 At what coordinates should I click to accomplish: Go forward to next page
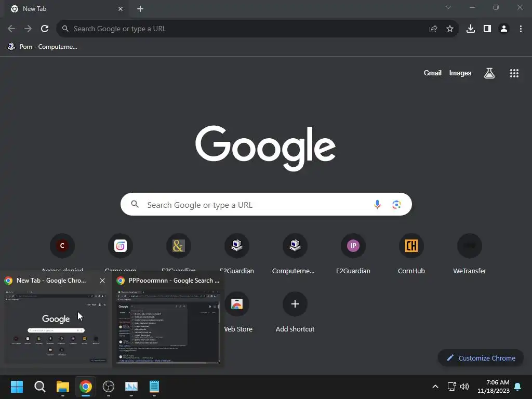coord(28,29)
